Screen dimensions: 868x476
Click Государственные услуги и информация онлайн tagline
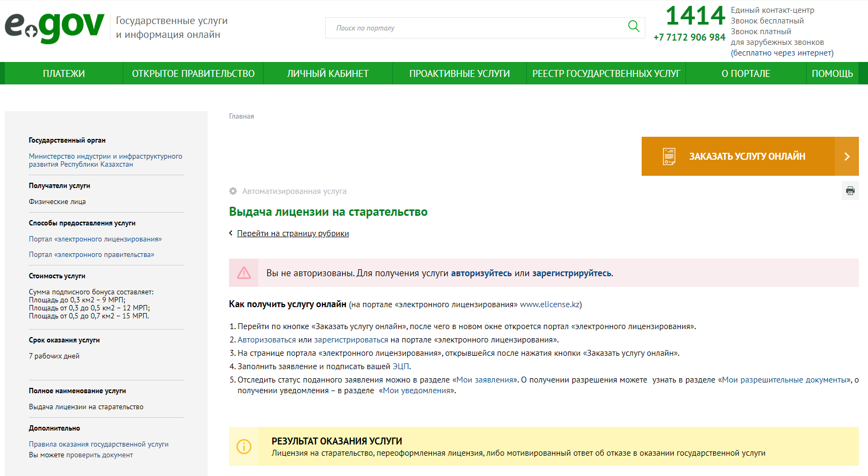click(172, 28)
